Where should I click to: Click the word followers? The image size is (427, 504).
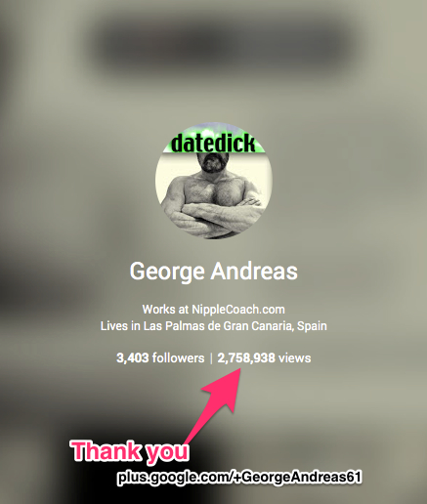(178, 358)
